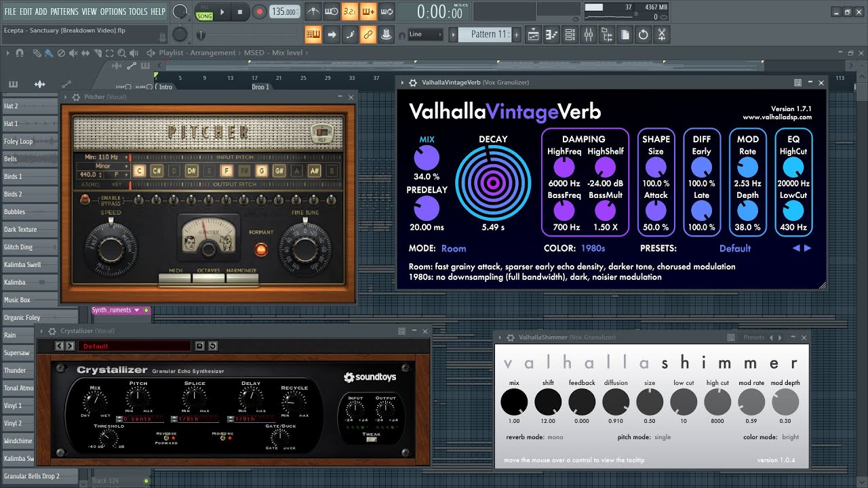Open the OPTIONS menu
This screenshot has height=488, width=868.
click(x=113, y=12)
